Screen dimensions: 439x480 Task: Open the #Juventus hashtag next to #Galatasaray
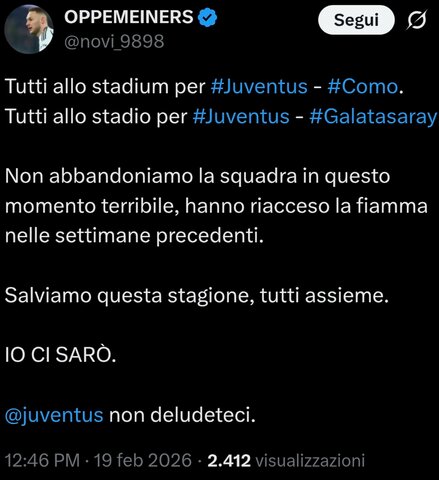(x=241, y=117)
